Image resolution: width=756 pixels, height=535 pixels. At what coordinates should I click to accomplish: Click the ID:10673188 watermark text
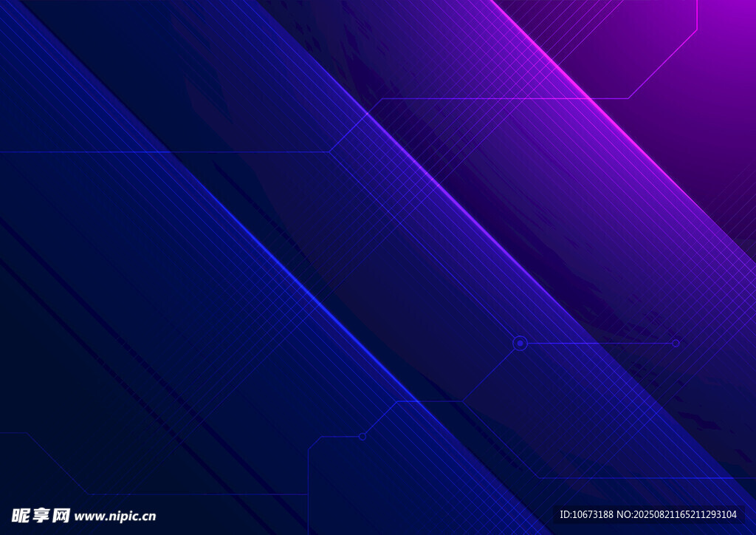pyautogui.click(x=586, y=515)
